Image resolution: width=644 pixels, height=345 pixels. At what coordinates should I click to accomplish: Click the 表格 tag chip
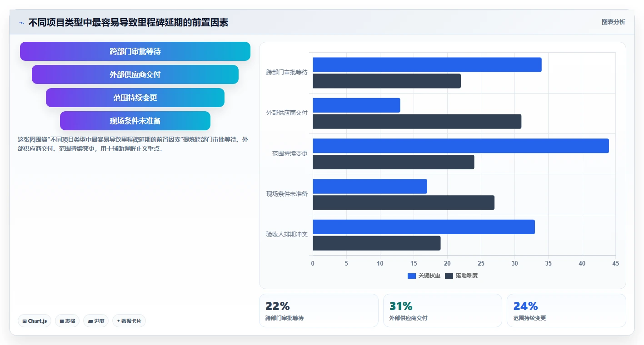67,321
